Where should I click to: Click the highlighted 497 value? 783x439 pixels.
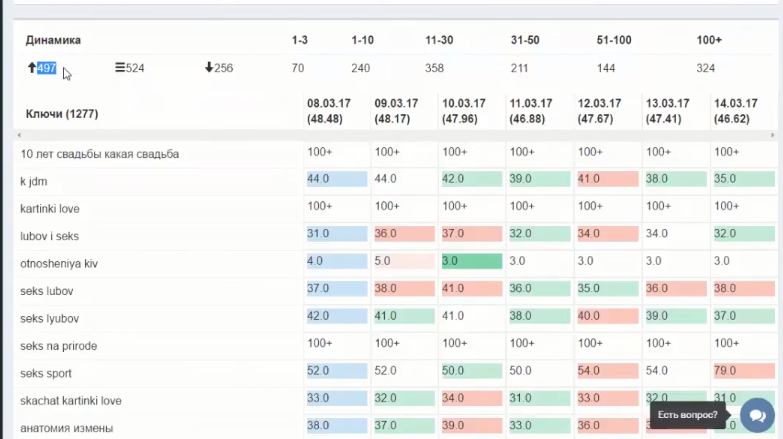(x=46, y=68)
